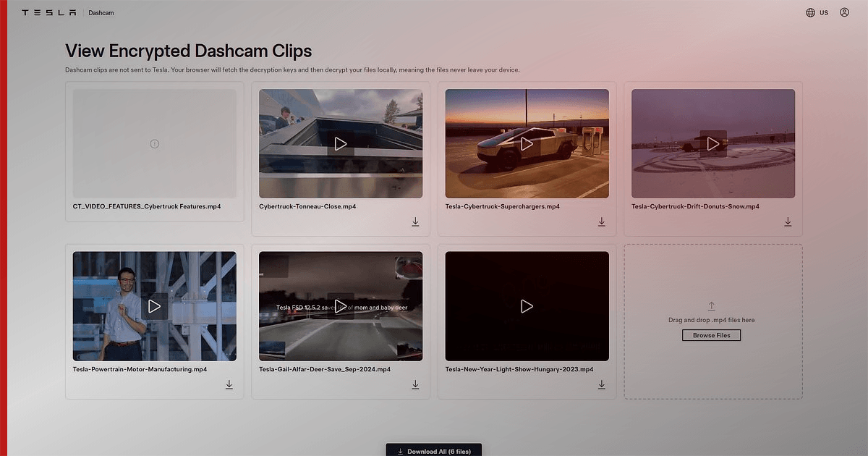Play the Tesla-New-Year-Light-Show-Hungary-2023.mp4 clip
The height and width of the screenshot is (456, 868).
click(527, 306)
